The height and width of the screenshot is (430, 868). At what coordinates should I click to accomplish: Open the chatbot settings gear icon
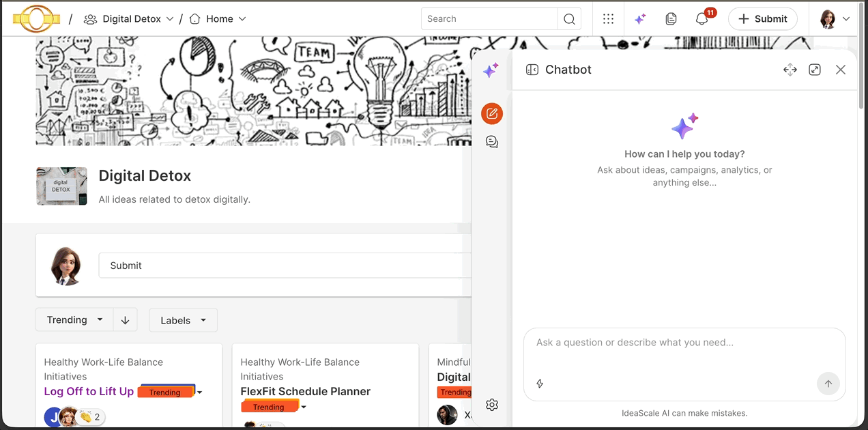pos(492,405)
